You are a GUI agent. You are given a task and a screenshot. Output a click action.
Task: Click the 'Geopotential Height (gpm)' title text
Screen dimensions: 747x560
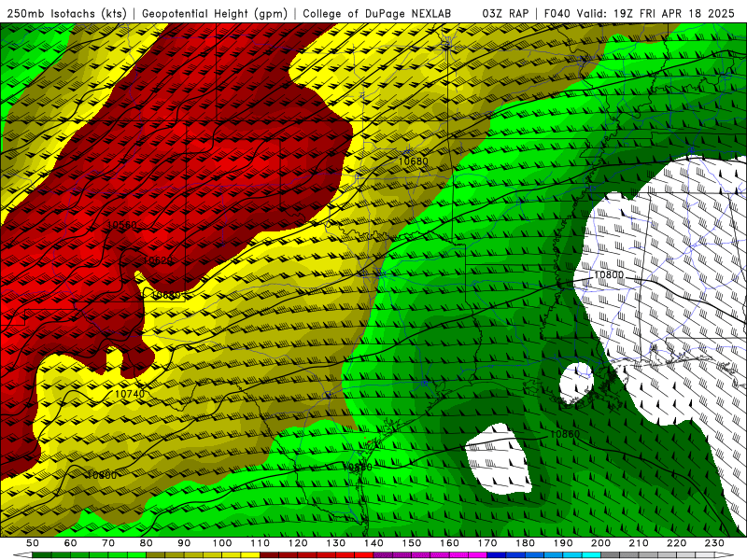[215, 13]
